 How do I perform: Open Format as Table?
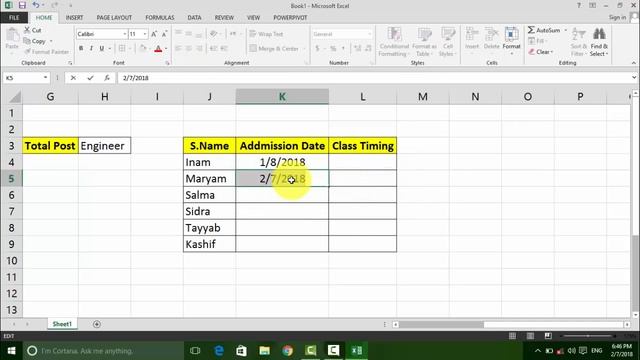click(x=424, y=42)
